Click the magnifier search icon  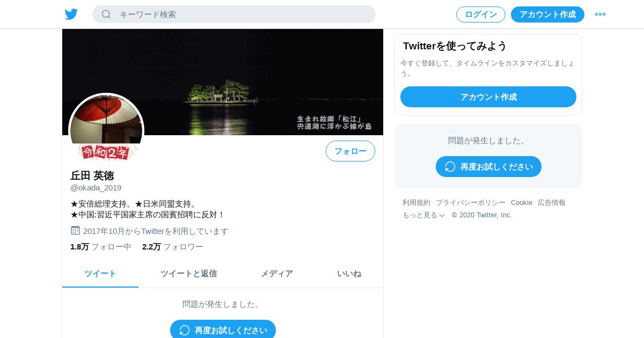pyautogui.click(x=106, y=14)
